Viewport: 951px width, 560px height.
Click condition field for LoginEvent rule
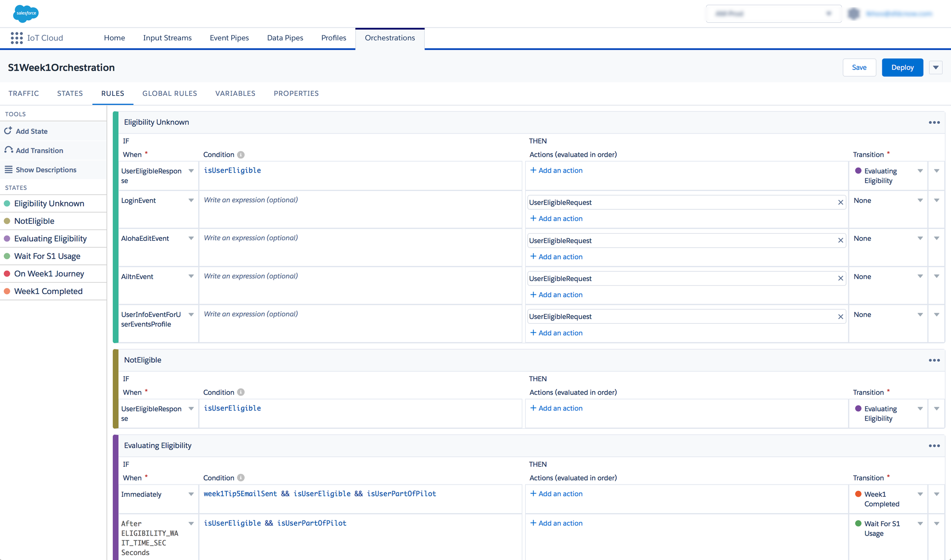(x=360, y=209)
